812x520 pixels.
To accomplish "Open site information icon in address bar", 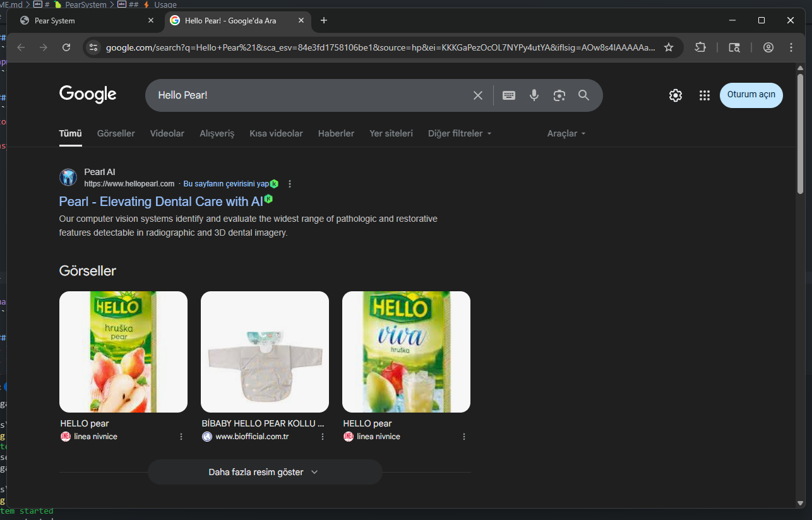I will click(93, 47).
